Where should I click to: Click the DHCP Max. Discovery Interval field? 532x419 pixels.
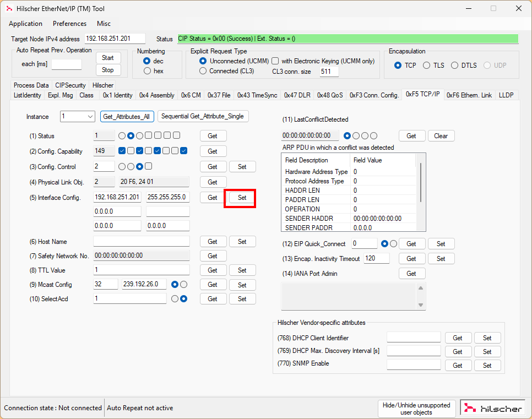pos(414,351)
